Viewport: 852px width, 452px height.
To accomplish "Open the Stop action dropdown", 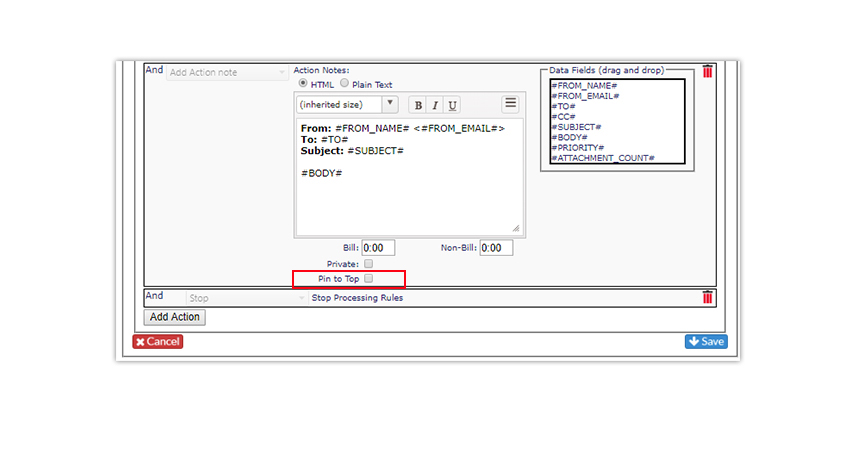I will 246,298.
